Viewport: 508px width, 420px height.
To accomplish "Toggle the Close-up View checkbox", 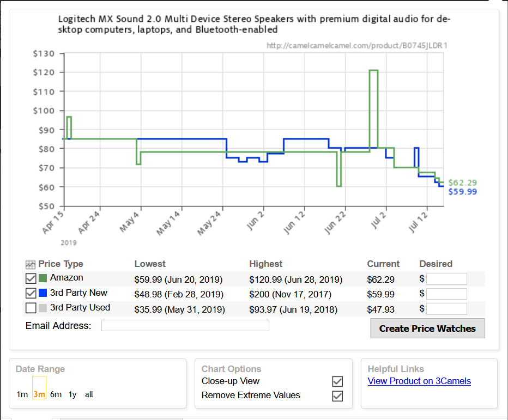I will point(337,381).
